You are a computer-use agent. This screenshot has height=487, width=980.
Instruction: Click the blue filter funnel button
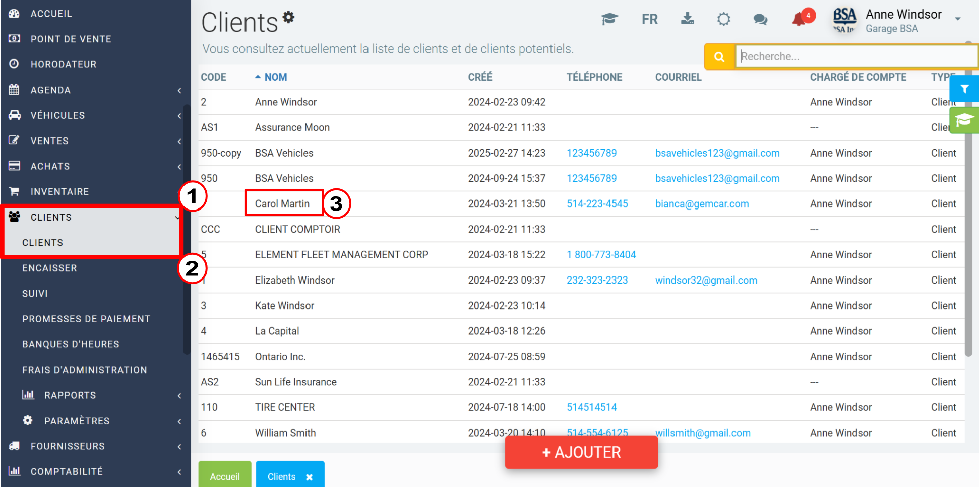pyautogui.click(x=964, y=89)
